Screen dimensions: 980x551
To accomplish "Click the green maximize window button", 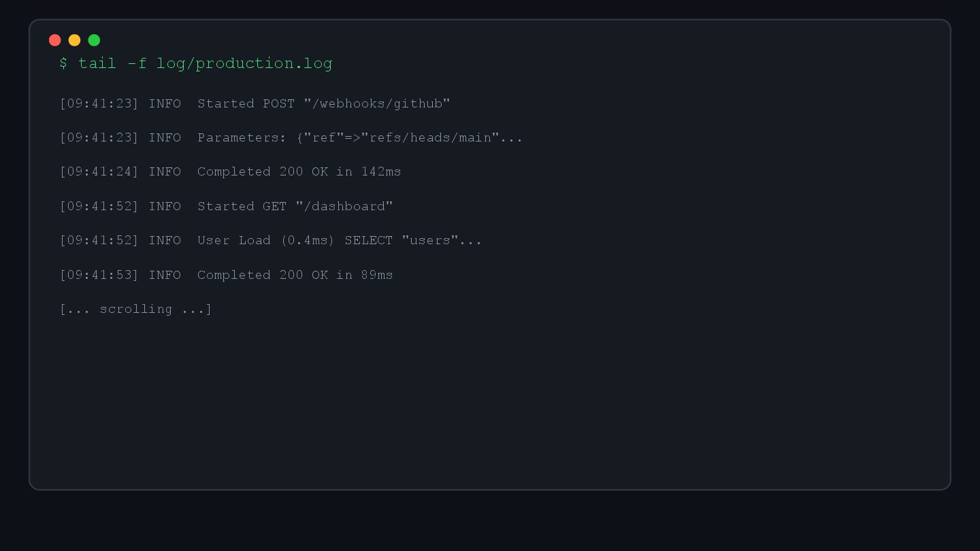I will [x=94, y=40].
